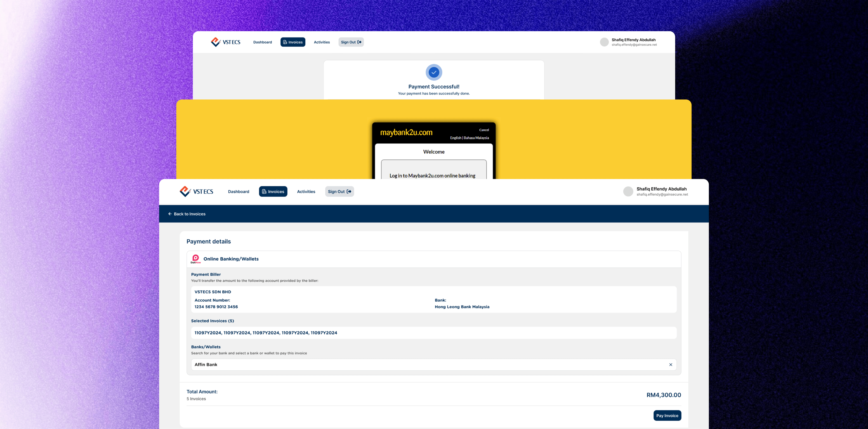Open Activities in the front window navigation
The height and width of the screenshot is (429, 868).
pyautogui.click(x=306, y=191)
